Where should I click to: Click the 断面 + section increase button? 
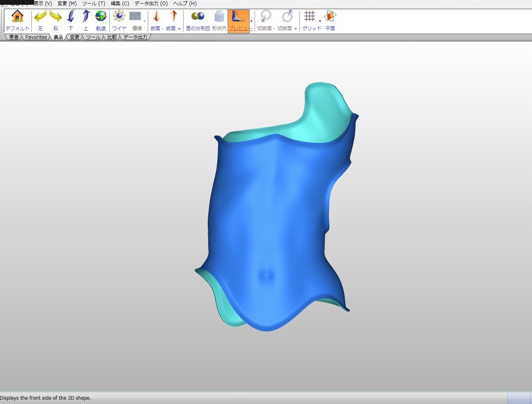(x=173, y=21)
